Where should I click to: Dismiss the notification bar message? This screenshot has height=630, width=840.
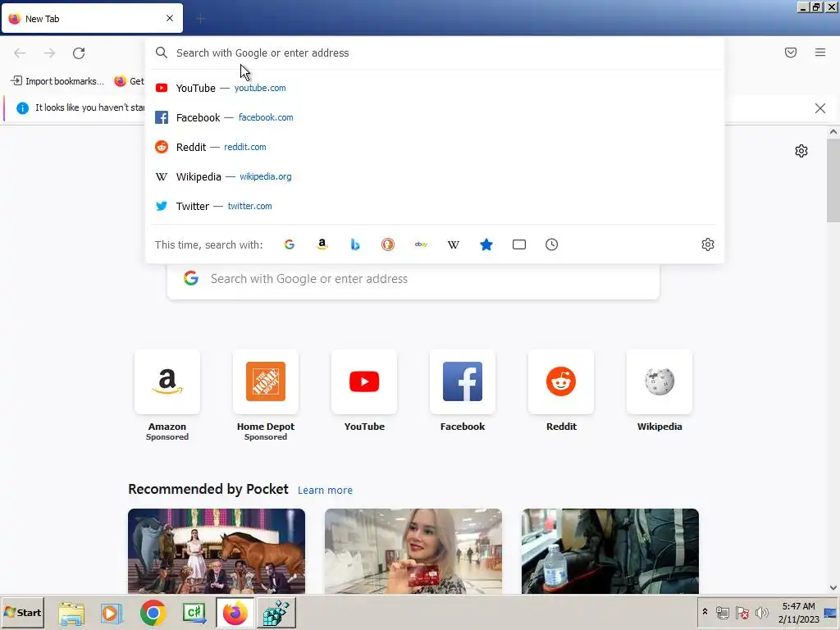pos(820,108)
